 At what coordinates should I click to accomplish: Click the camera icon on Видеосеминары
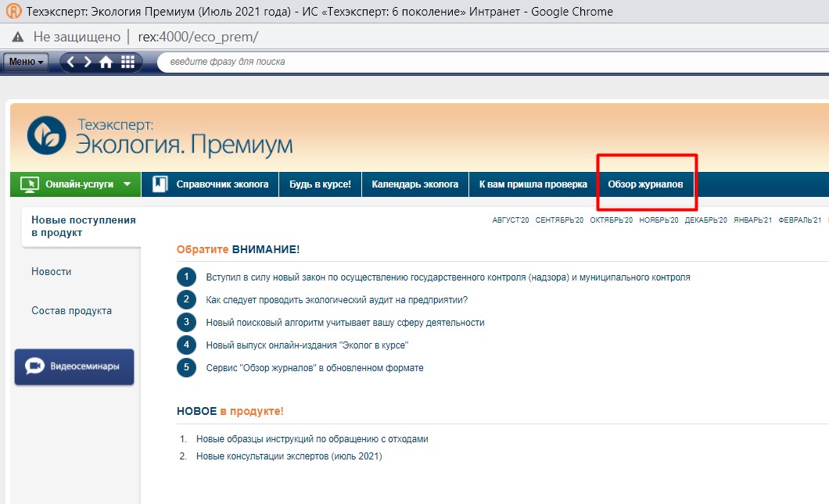35,366
